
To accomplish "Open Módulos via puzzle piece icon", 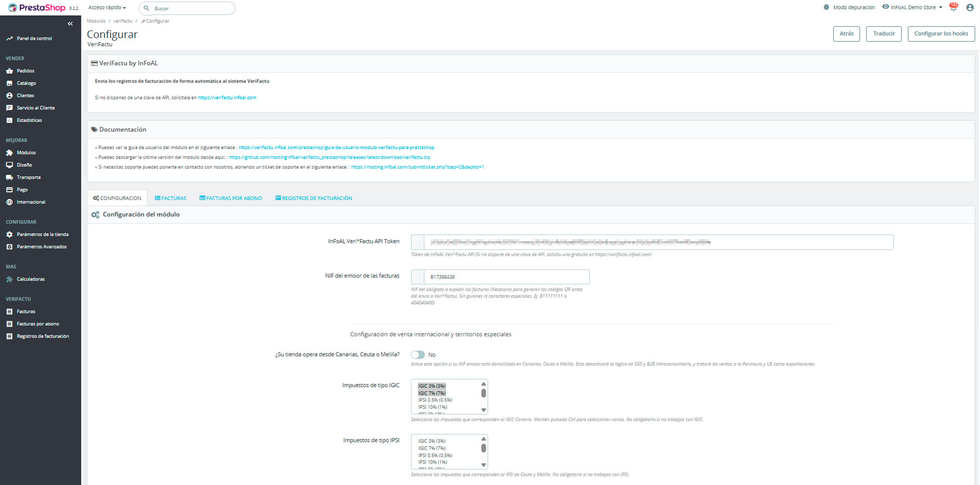I will (9, 153).
